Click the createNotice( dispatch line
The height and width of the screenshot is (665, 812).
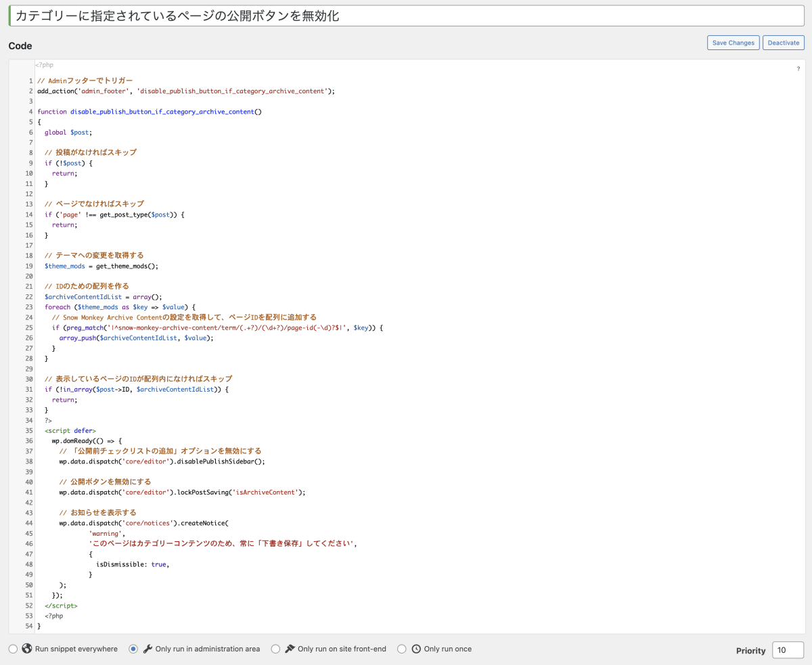145,523
